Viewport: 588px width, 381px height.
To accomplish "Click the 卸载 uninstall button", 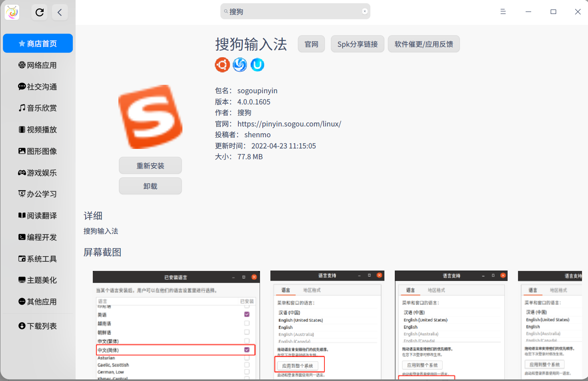I will (150, 186).
